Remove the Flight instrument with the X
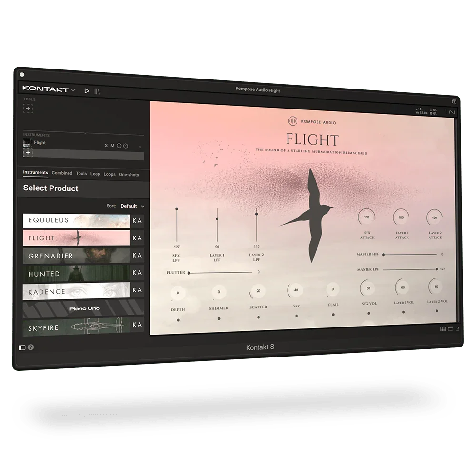This screenshot has height=476, width=476. tap(139, 147)
